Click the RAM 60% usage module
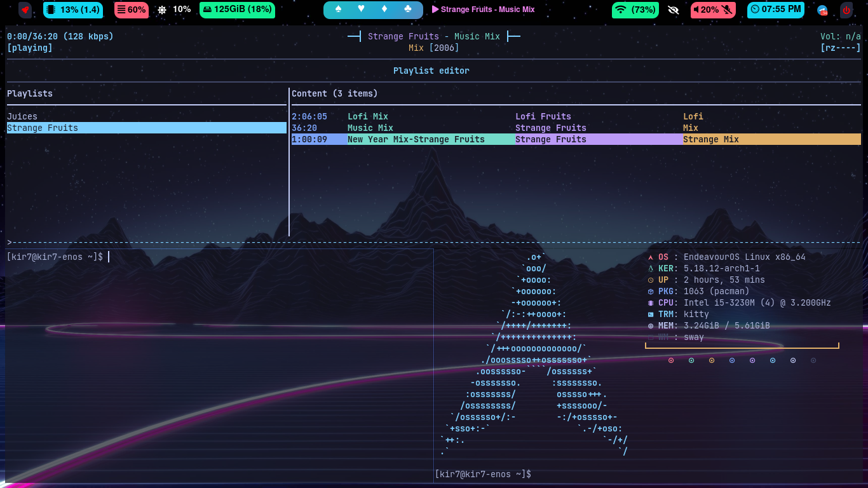This screenshot has width=868, height=488. (x=131, y=10)
